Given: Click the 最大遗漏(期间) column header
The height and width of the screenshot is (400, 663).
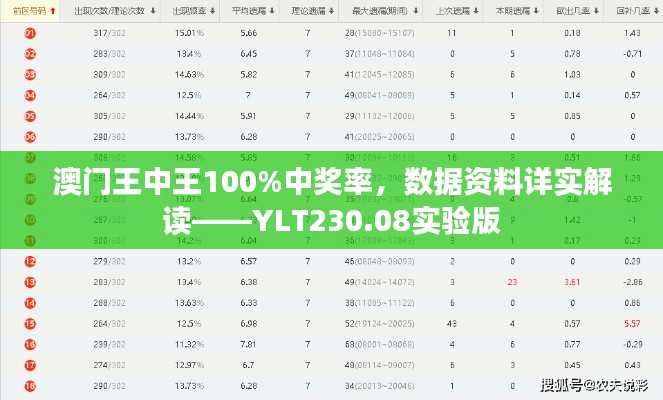Looking at the screenshot, I should (x=379, y=12).
